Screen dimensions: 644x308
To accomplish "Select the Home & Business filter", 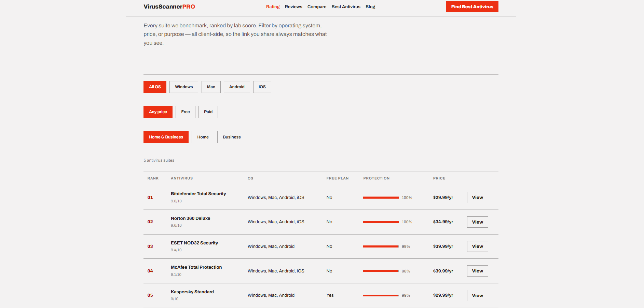I will point(166,137).
